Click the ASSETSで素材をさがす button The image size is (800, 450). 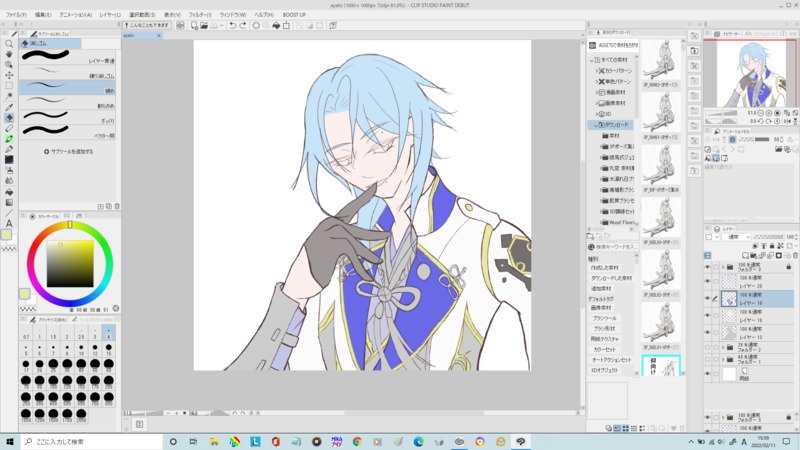click(613, 45)
